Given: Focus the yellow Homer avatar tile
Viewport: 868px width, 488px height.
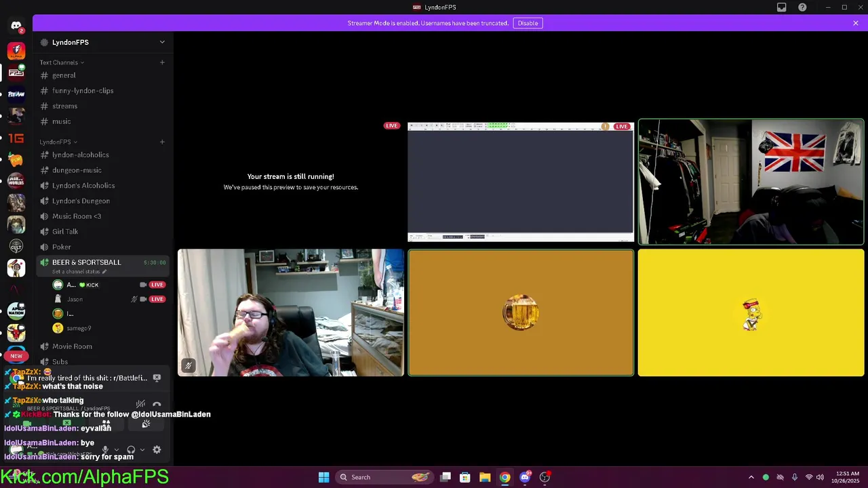Looking at the screenshot, I should 751,312.
